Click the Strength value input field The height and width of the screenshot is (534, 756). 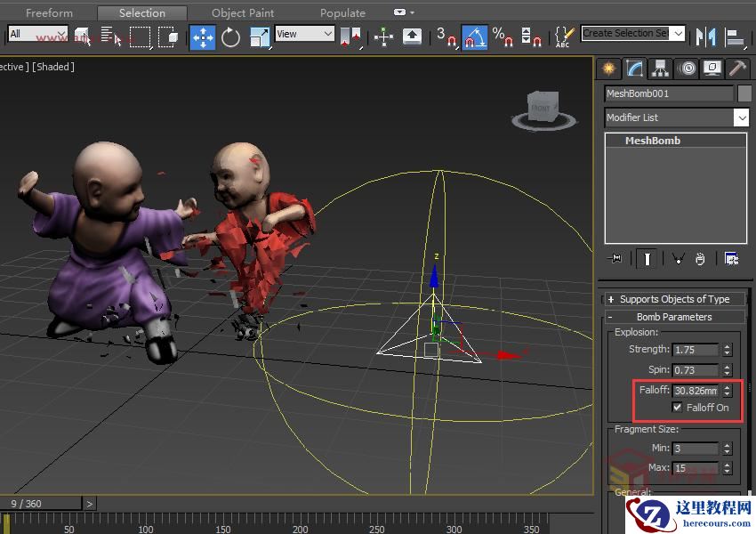pyautogui.click(x=695, y=350)
